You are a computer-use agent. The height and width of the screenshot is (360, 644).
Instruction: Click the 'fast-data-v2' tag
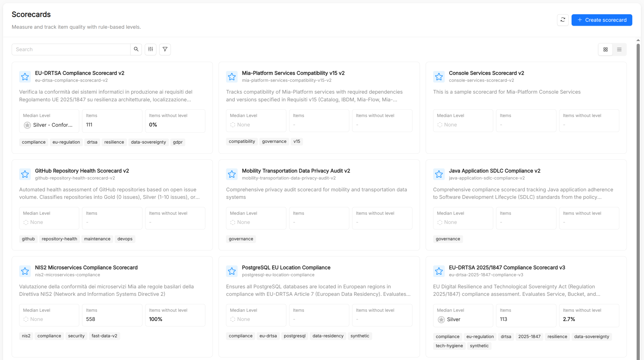(x=104, y=336)
